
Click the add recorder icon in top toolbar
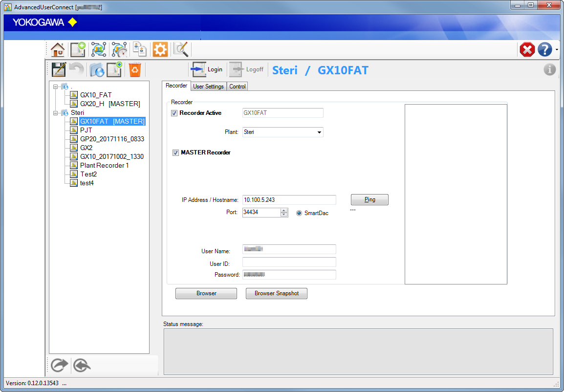click(78, 50)
